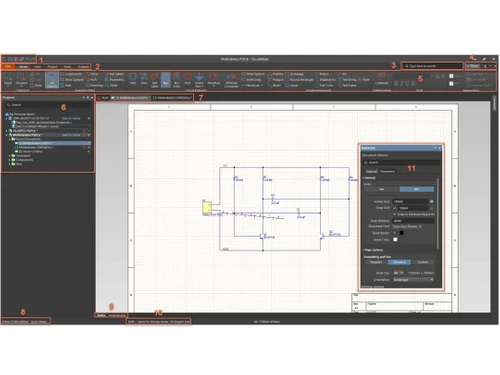Collapse the Source Documents folder
The width and height of the screenshot is (500, 375).
point(9,139)
